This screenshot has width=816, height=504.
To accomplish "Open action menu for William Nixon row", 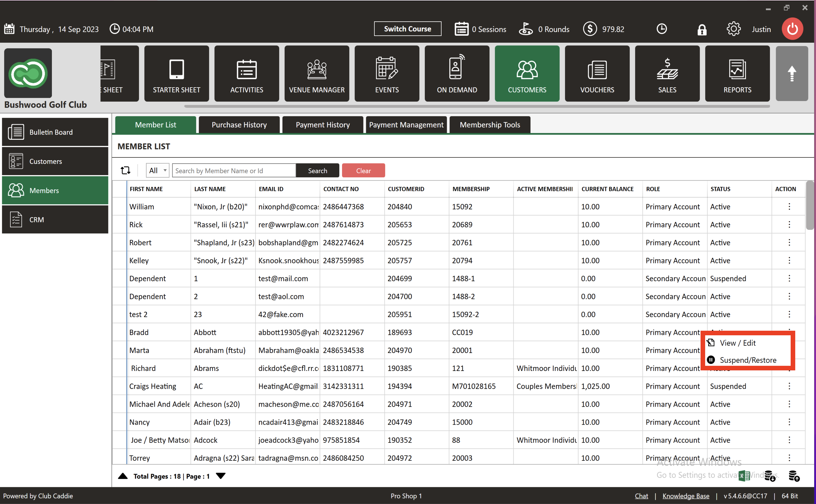I will coord(789,207).
